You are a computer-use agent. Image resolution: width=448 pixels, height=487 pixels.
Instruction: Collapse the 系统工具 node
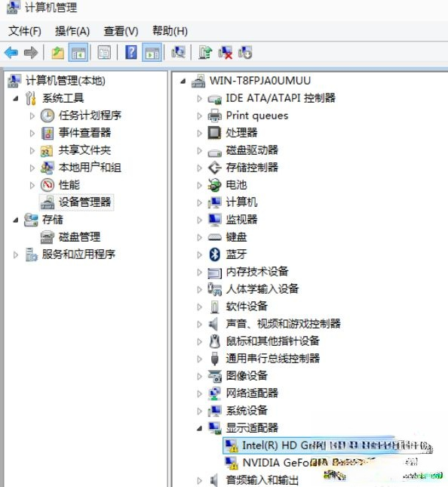[16, 98]
